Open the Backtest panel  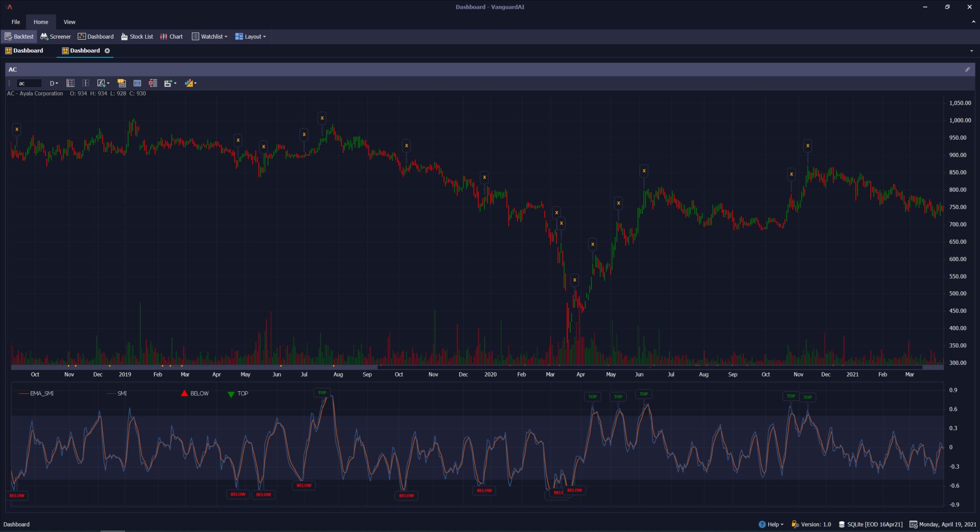click(19, 36)
